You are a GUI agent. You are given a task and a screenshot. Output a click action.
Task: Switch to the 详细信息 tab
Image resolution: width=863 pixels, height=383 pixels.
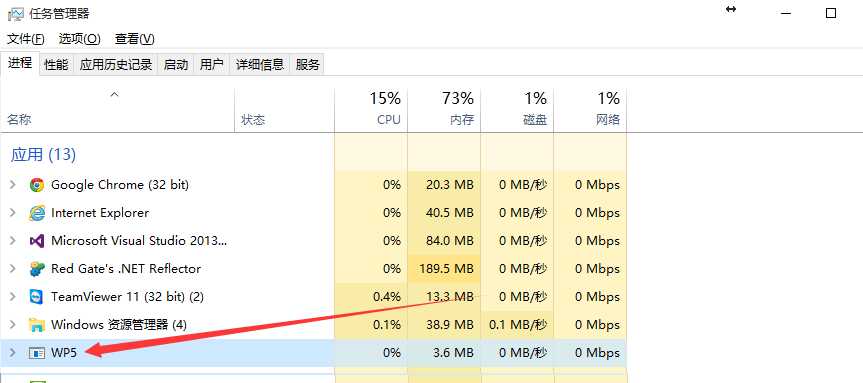260,64
